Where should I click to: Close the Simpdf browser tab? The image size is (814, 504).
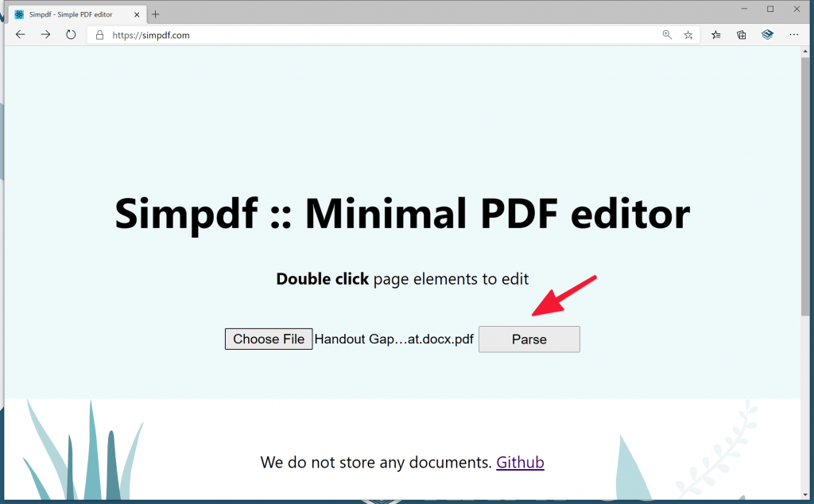pos(137,14)
